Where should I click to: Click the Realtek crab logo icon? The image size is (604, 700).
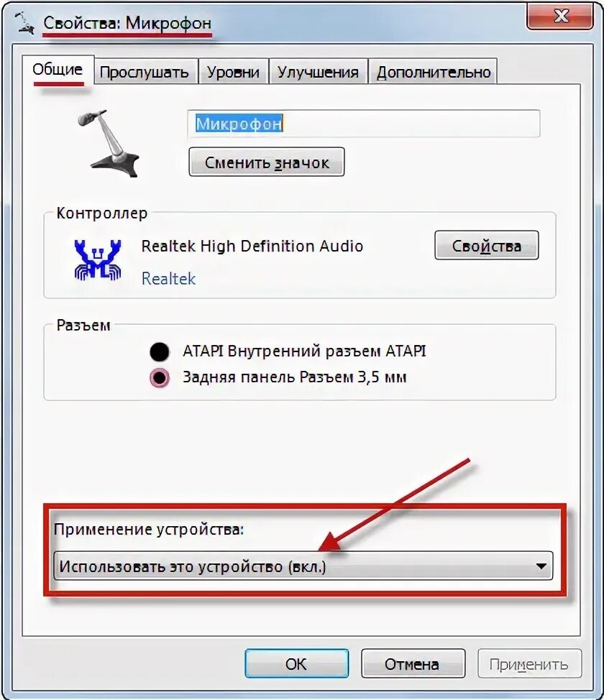click(98, 261)
